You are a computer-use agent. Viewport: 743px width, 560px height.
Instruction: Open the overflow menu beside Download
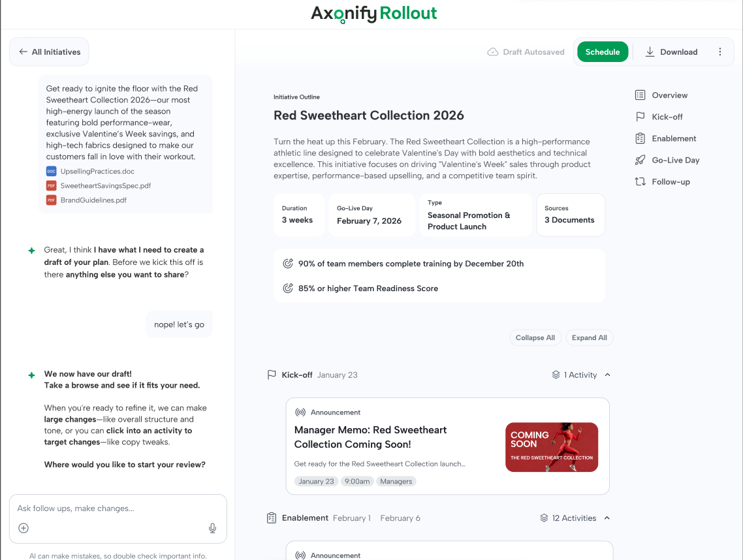tap(721, 52)
